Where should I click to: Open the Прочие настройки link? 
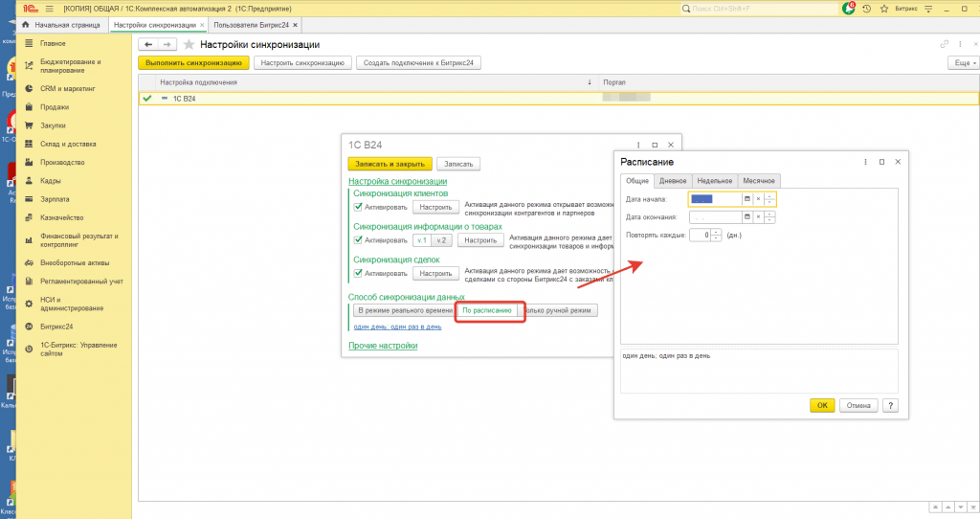(382, 346)
